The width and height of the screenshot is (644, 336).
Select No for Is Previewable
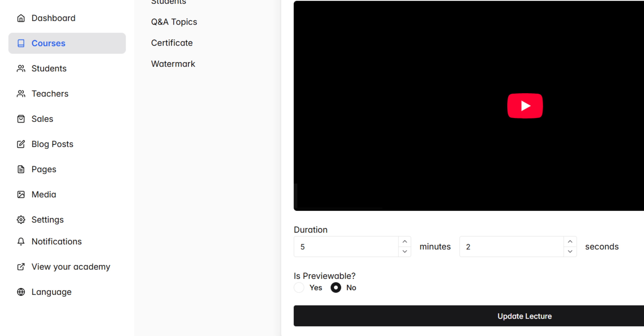click(336, 287)
